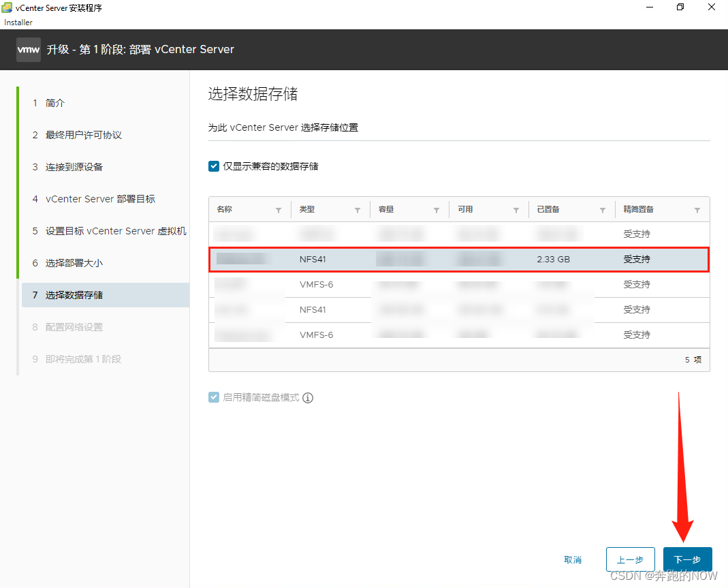Minimize the installer window
728x588 pixels.
650,7
